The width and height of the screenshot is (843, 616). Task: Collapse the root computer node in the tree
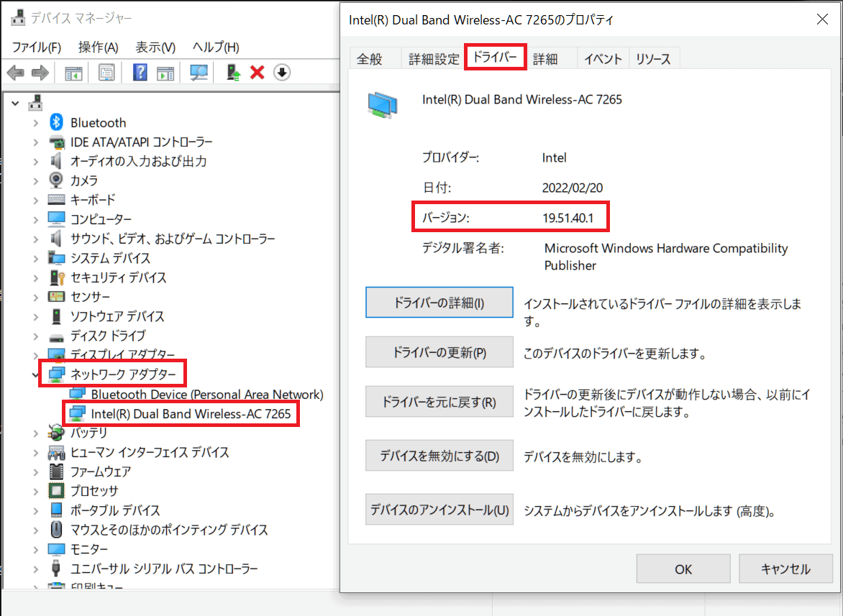tap(16, 103)
